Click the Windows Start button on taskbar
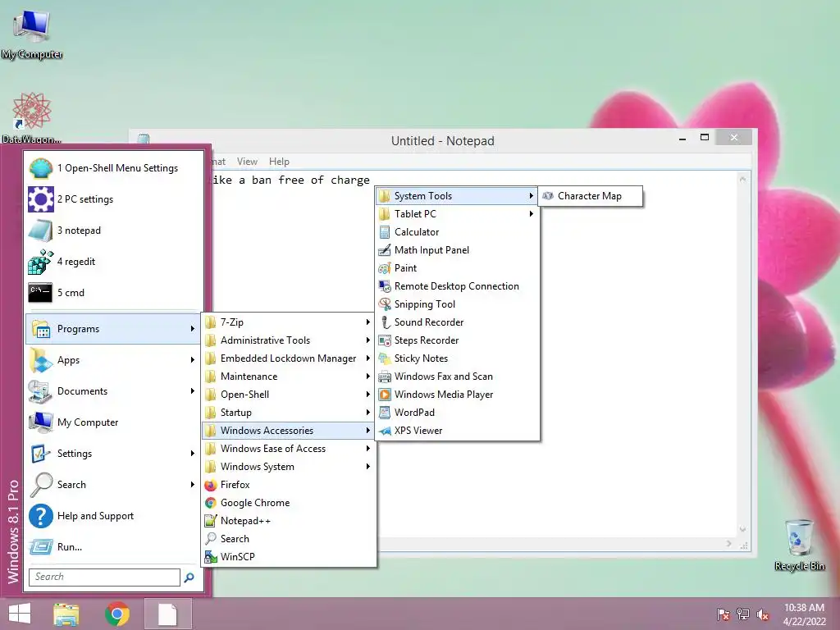The width and height of the screenshot is (840, 630). 20,614
